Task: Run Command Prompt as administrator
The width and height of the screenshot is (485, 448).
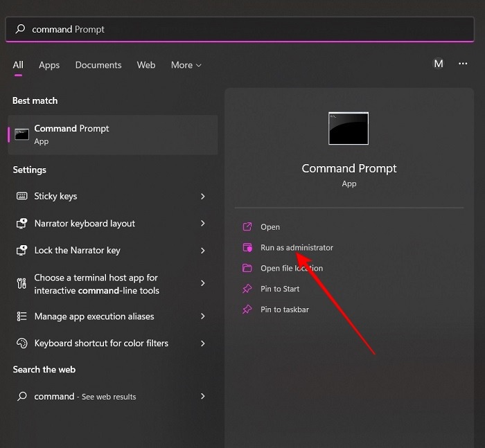Action: click(x=297, y=248)
